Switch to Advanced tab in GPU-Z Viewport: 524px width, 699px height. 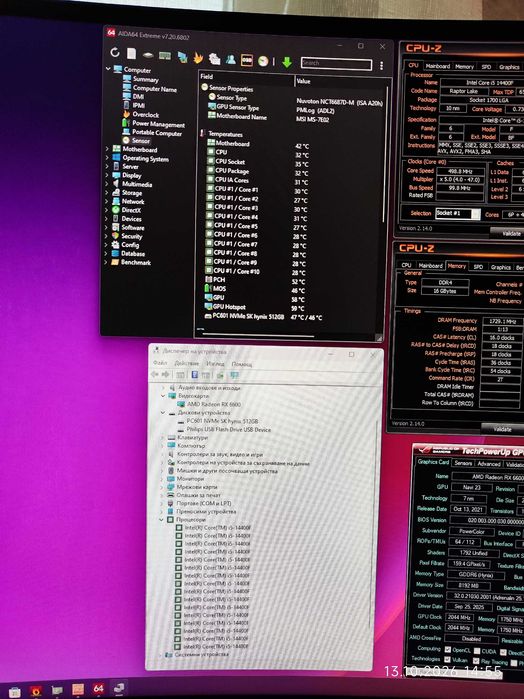(488, 464)
